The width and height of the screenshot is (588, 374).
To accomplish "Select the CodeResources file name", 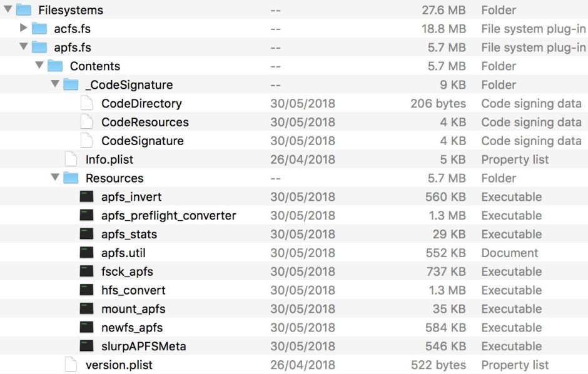I will [x=144, y=123].
